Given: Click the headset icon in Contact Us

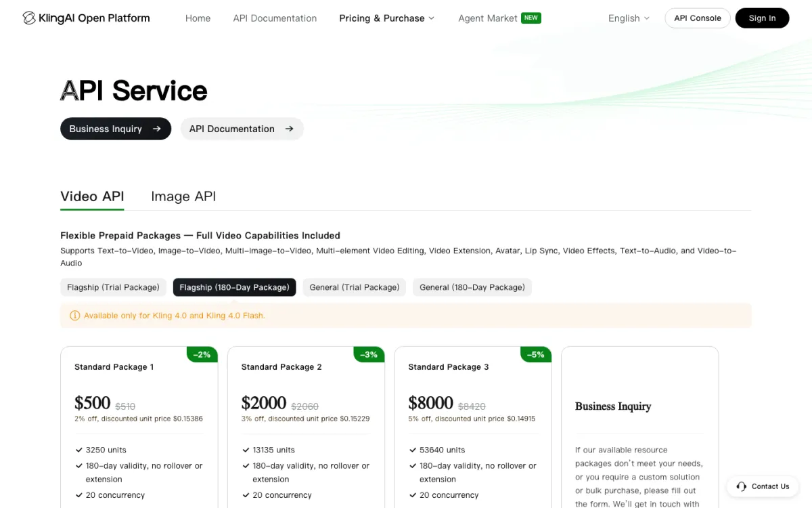Looking at the screenshot, I should point(742,486).
